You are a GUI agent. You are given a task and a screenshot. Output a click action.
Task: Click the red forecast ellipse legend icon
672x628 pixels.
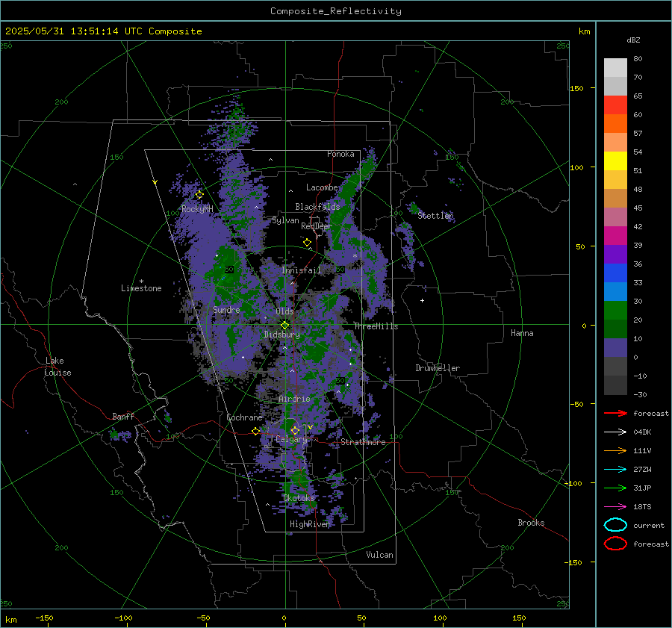pyautogui.click(x=615, y=544)
